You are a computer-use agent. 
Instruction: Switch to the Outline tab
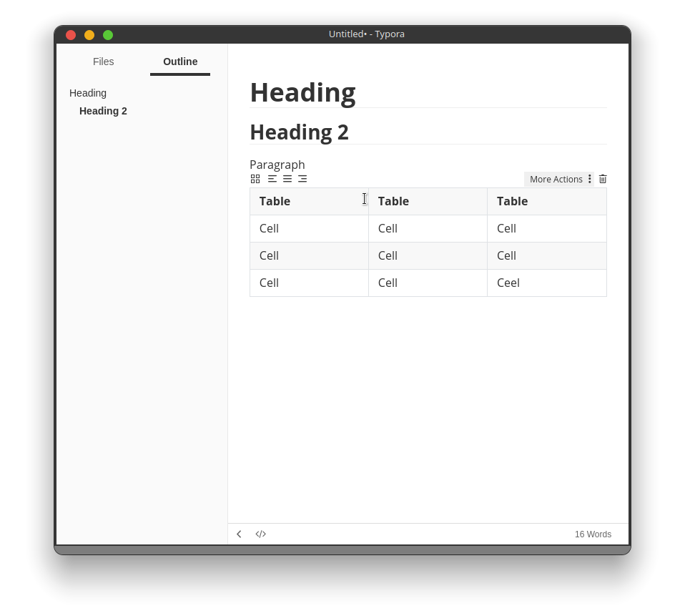tap(180, 62)
